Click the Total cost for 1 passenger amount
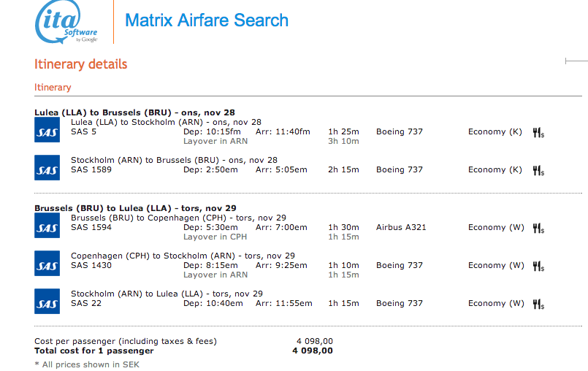 click(x=313, y=351)
